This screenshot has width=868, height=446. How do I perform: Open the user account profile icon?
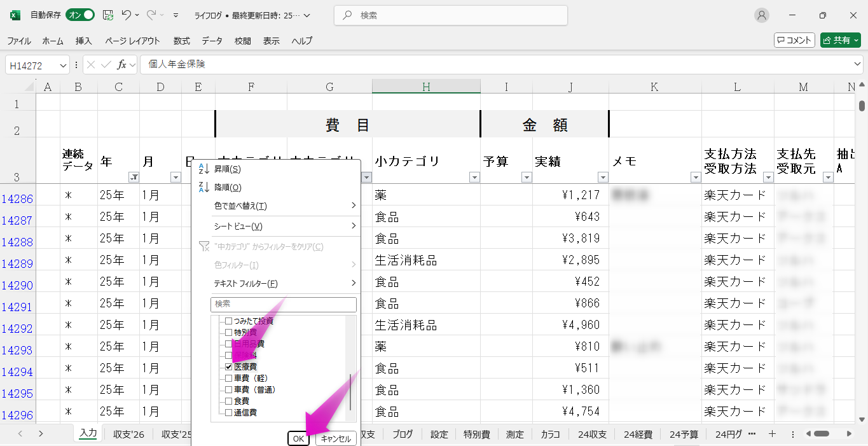(x=761, y=15)
